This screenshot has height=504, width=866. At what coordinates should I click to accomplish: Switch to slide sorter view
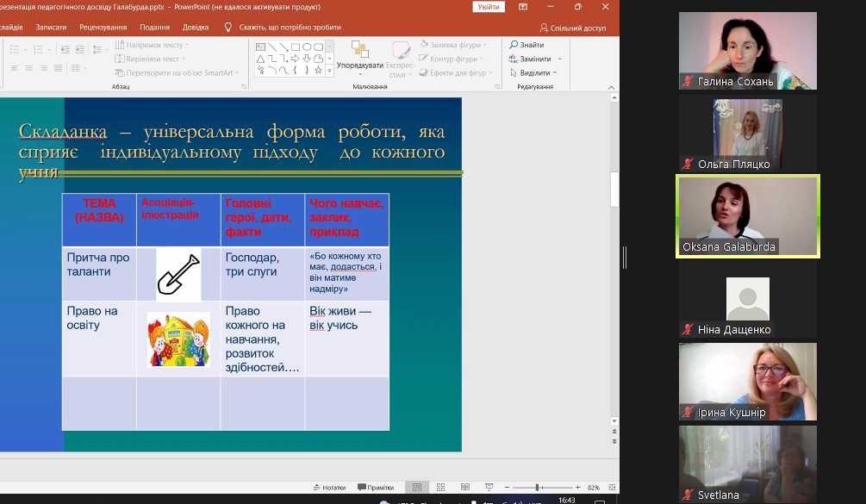click(440, 488)
